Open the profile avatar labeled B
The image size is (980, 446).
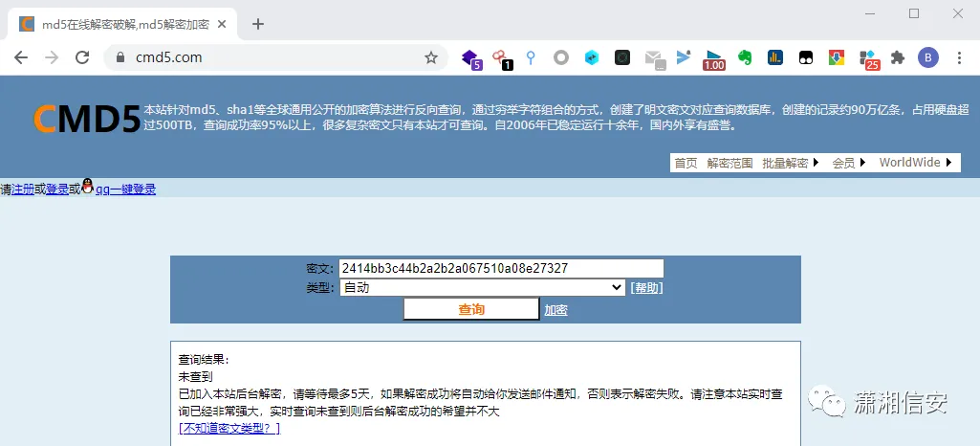click(928, 58)
